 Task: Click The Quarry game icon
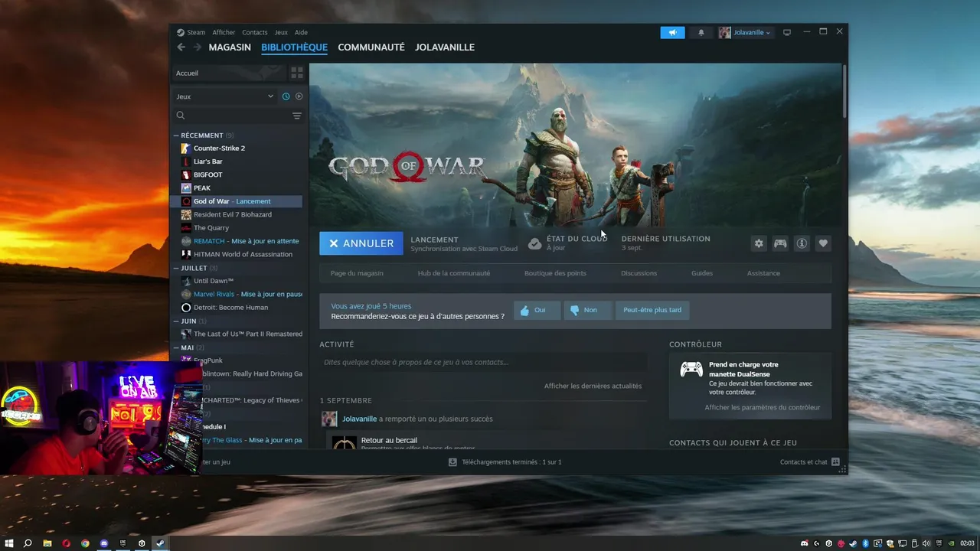tap(186, 227)
